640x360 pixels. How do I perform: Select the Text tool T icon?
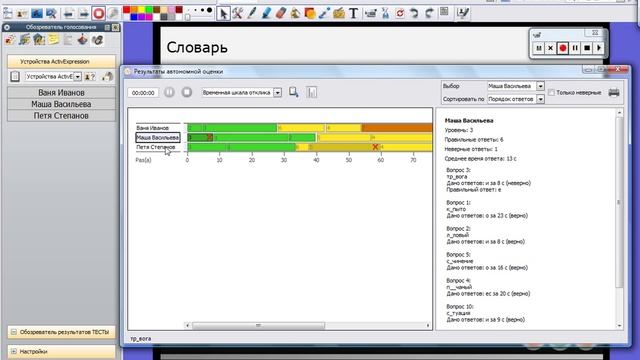point(353,13)
